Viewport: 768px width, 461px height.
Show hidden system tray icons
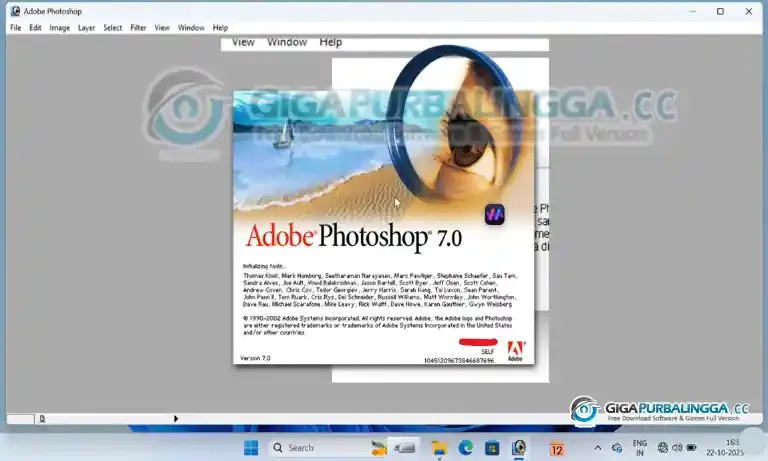pyautogui.click(x=598, y=448)
